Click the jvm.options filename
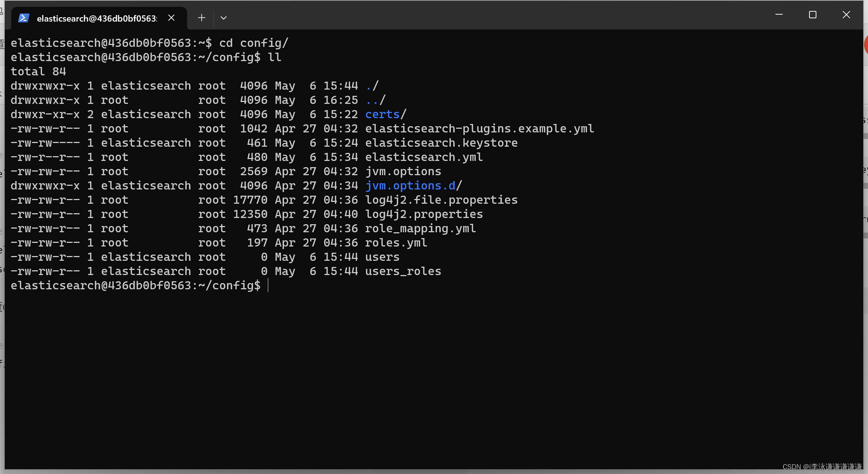868x474 pixels. tap(403, 171)
